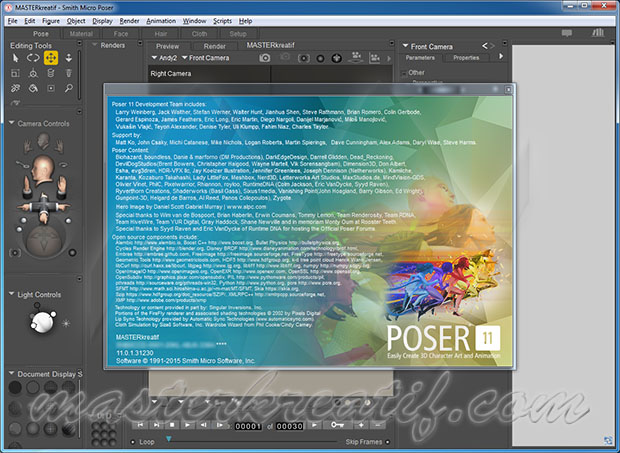
Task: Select the Rotate editing tool
Action: click(x=33, y=58)
